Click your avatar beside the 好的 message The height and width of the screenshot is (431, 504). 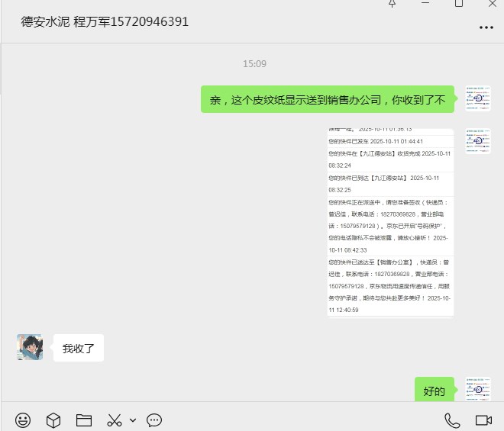click(478, 390)
